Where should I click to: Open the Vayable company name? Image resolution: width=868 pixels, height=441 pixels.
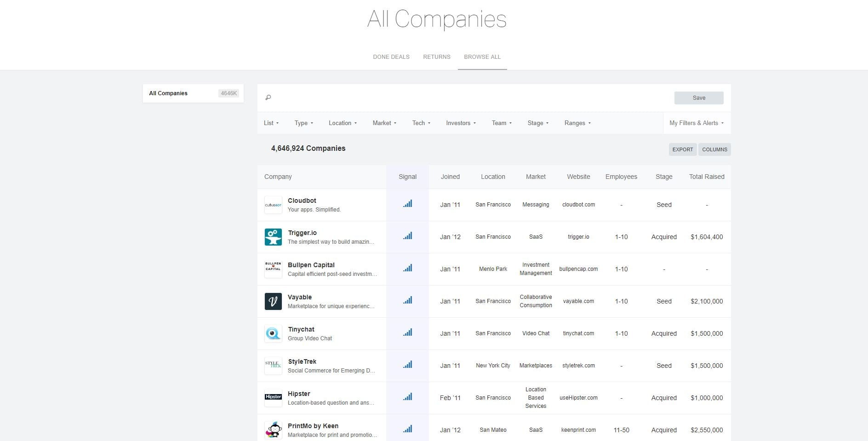click(300, 298)
